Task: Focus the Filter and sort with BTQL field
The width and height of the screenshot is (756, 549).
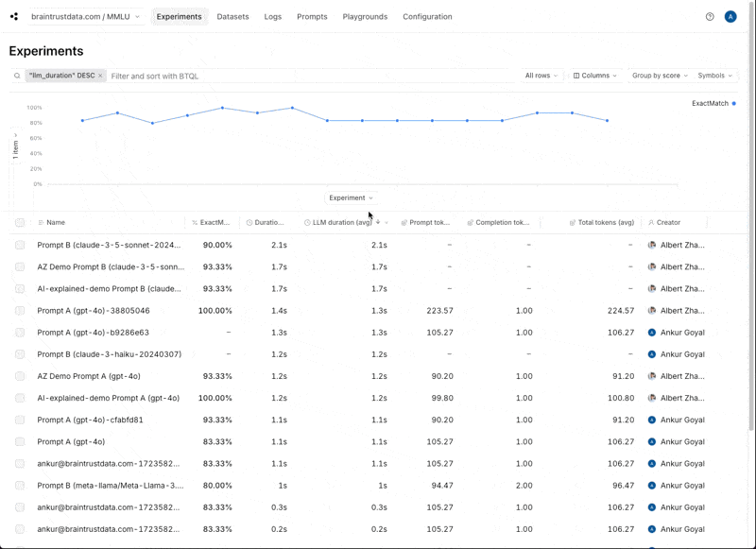Action: pos(311,77)
